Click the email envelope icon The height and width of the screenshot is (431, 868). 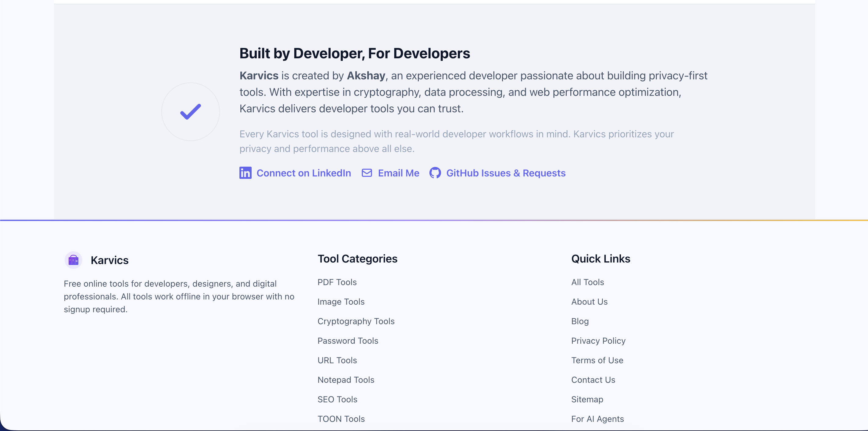(x=367, y=173)
